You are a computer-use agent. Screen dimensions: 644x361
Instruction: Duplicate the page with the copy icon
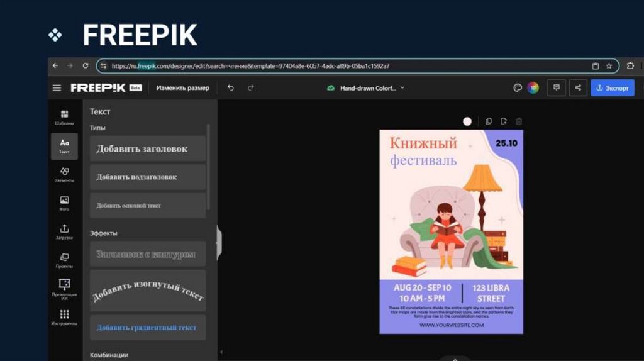coord(488,121)
